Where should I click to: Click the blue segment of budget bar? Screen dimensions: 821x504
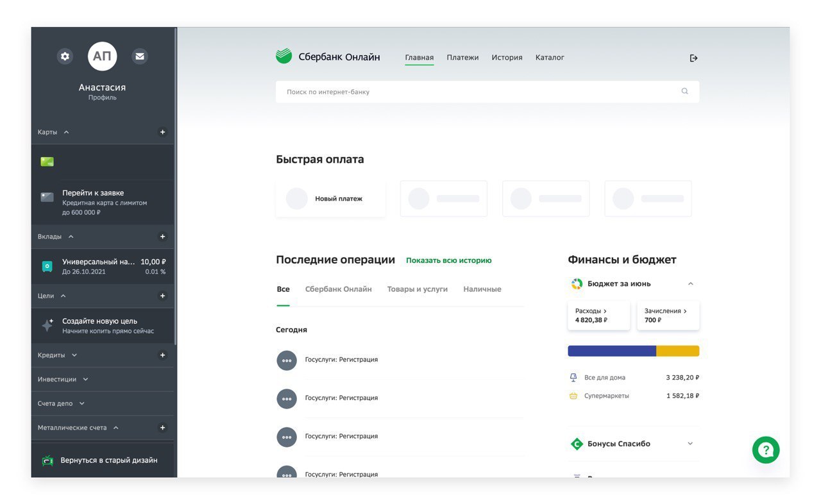[611, 351]
